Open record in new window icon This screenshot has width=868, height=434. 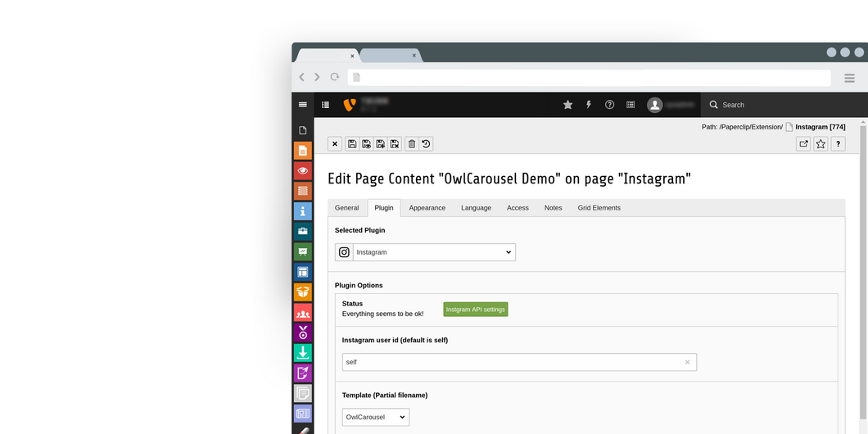pos(803,144)
